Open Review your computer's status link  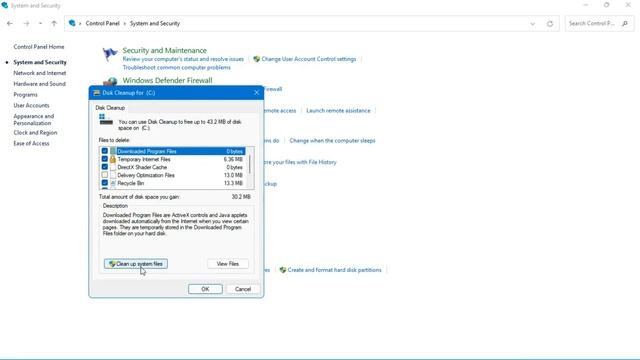tap(183, 59)
